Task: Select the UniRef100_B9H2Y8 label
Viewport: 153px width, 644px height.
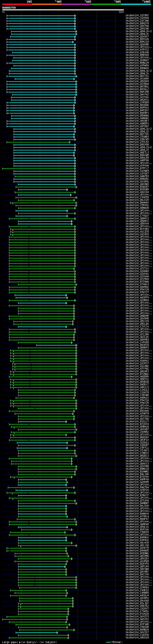Action: 137,23
